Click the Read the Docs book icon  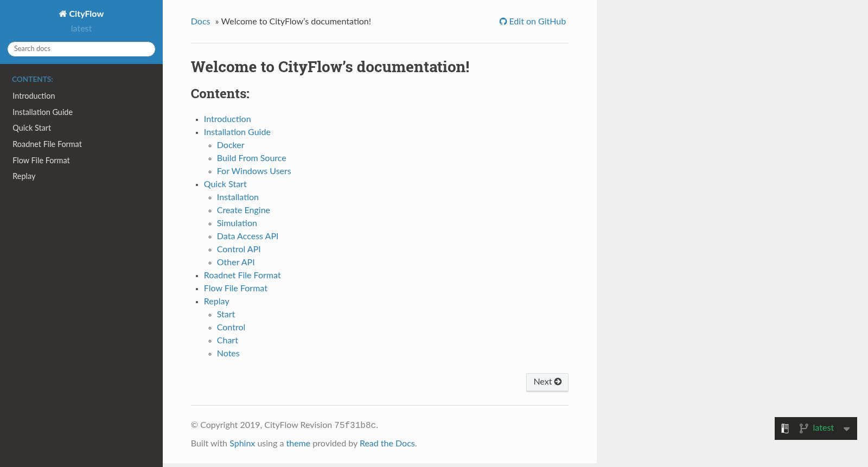coord(785,428)
